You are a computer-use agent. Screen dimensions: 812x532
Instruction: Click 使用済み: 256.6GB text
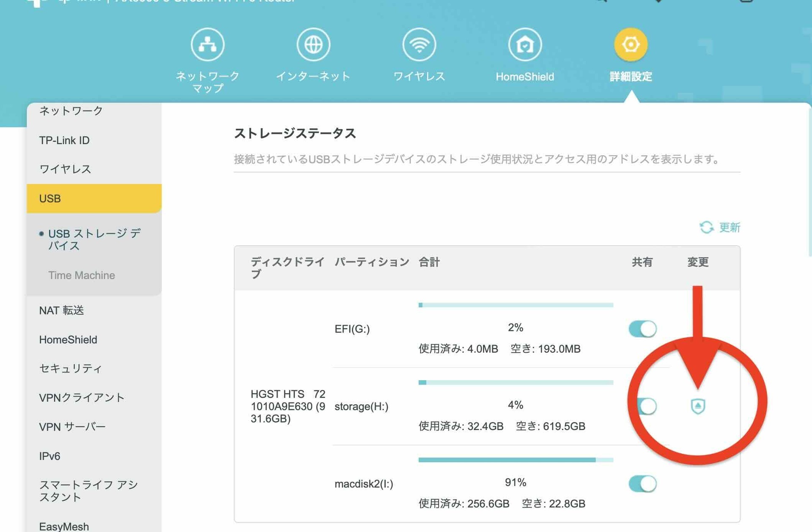464,503
